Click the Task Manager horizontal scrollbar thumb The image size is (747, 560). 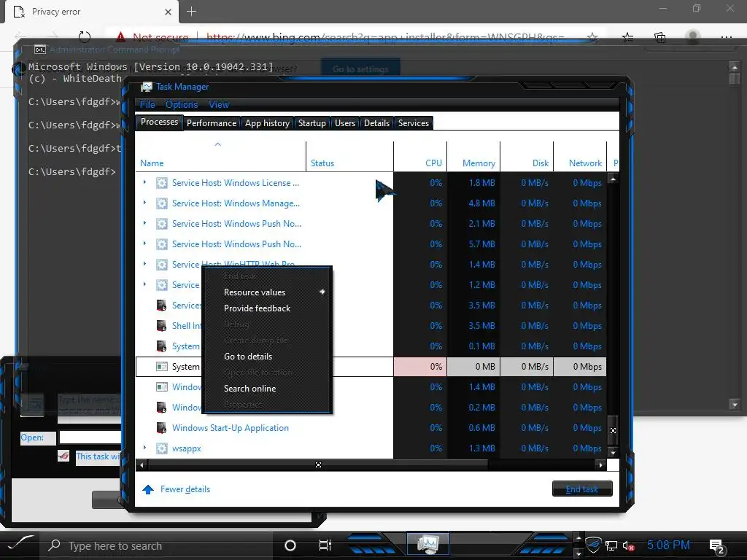(x=318, y=464)
